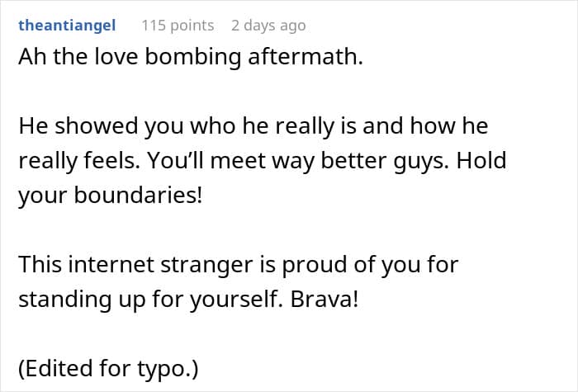Viewport: 578px width, 392px height.
Task: Open theantiangel's user profile
Action: [x=67, y=26]
